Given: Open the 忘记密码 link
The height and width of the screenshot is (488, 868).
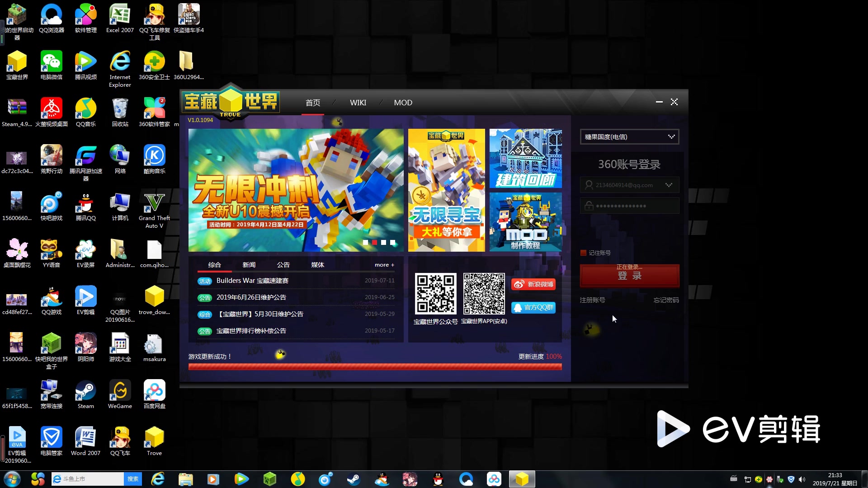Looking at the screenshot, I should coord(666,300).
